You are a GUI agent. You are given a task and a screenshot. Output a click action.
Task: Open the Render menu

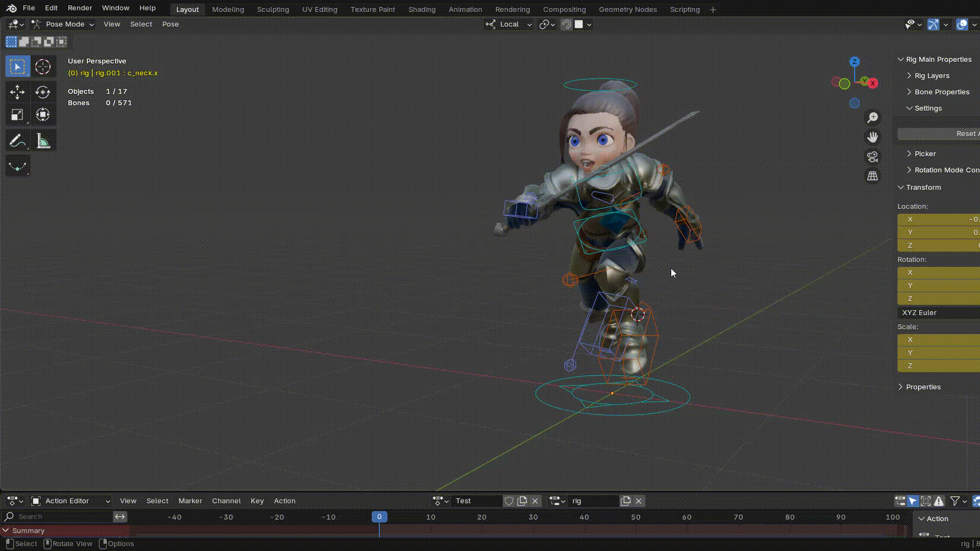(80, 8)
